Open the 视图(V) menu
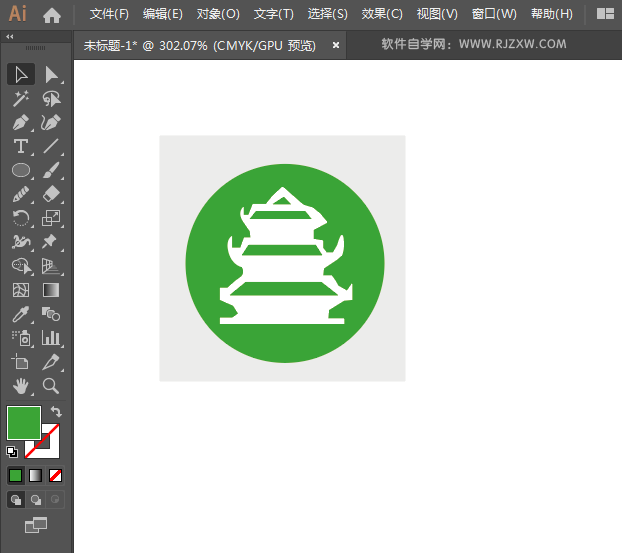622x553 pixels. point(437,14)
